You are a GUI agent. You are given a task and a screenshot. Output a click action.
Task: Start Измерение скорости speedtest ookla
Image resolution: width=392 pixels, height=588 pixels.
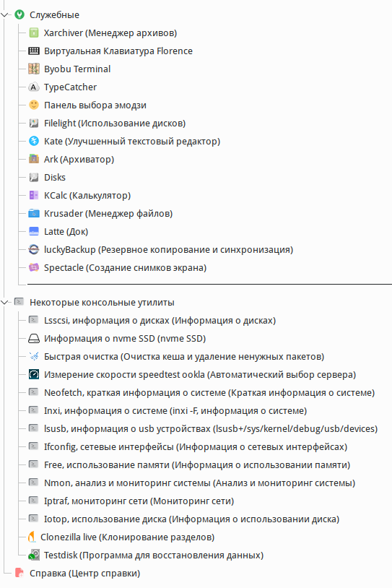click(200, 375)
